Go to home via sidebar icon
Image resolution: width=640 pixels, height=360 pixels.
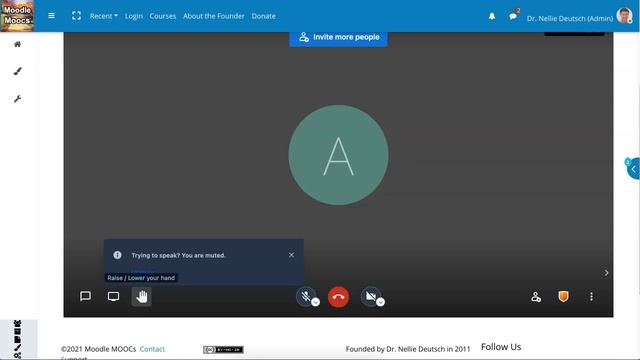[x=18, y=44]
